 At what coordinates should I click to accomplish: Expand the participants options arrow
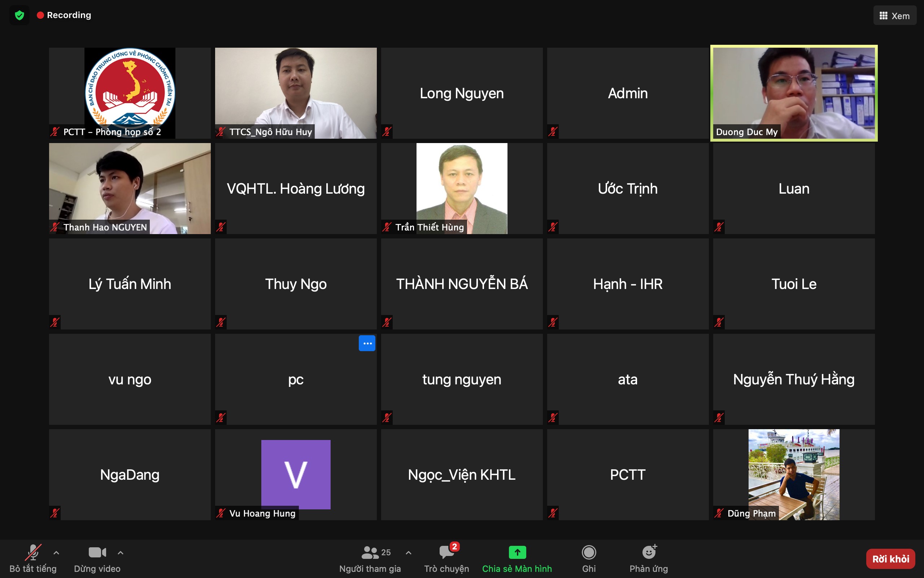[409, 553]
